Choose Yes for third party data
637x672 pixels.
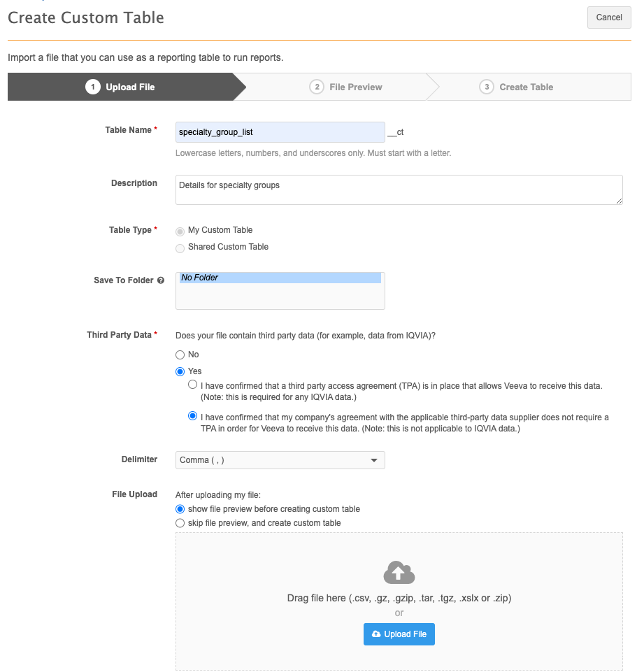(180, 372)
